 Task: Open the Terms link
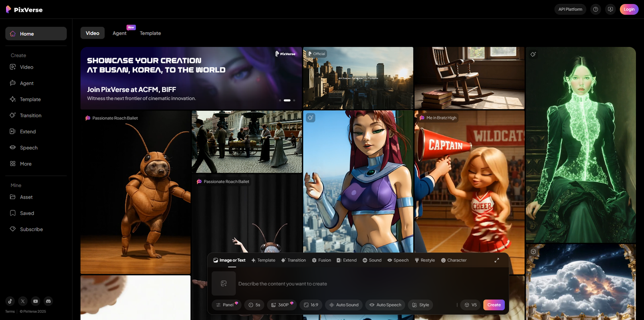[x=10, y=312]
